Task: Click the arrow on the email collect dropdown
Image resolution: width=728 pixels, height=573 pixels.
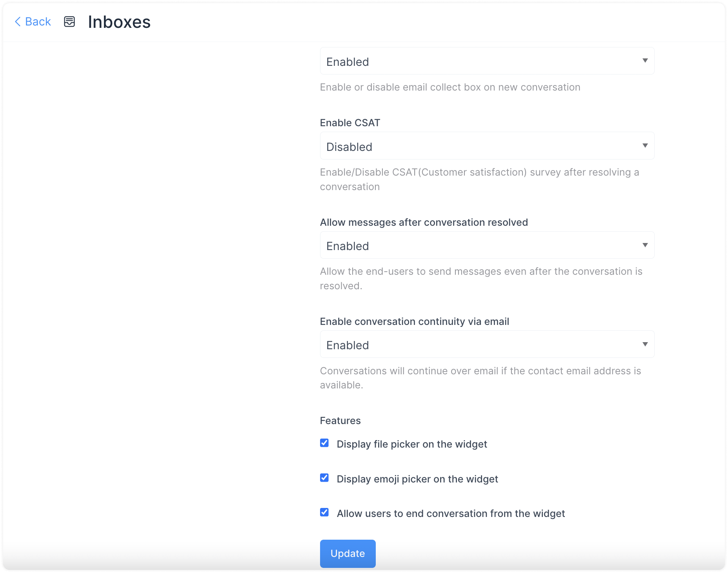Action: pyautogui.click(x=645, y=61)
